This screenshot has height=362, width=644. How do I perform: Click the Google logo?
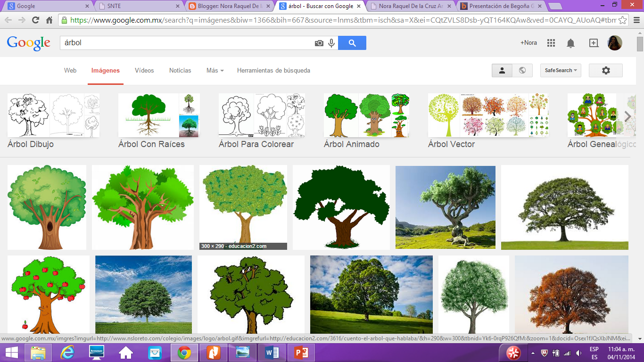point(28,43)
